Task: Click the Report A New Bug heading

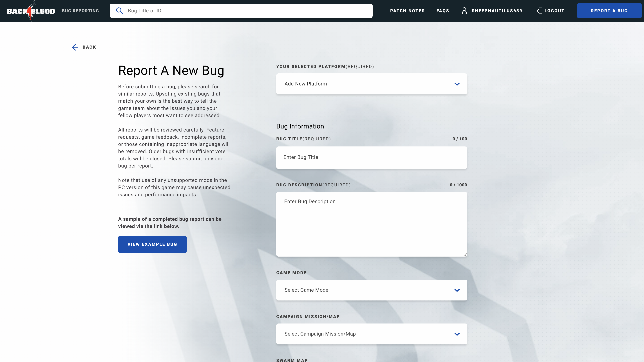Action: point(171,71)
